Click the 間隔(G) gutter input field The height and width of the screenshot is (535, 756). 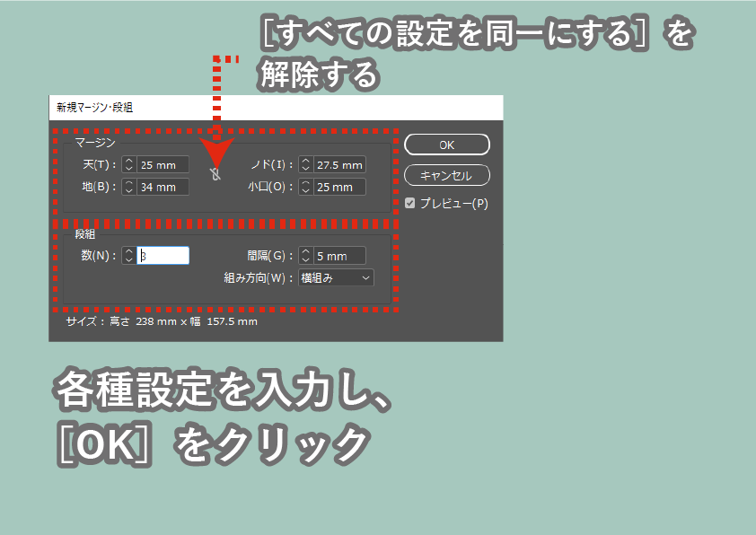click(x=339, y=256)
